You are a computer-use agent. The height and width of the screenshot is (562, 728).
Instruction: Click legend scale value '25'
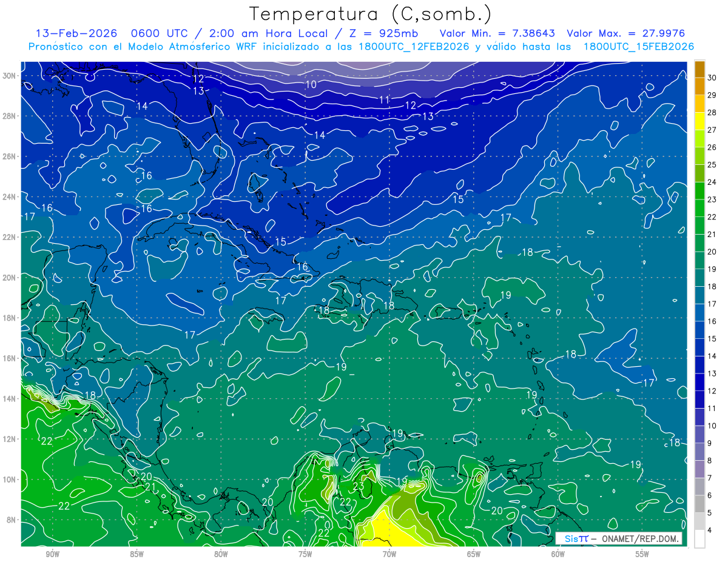pos(712,164)
